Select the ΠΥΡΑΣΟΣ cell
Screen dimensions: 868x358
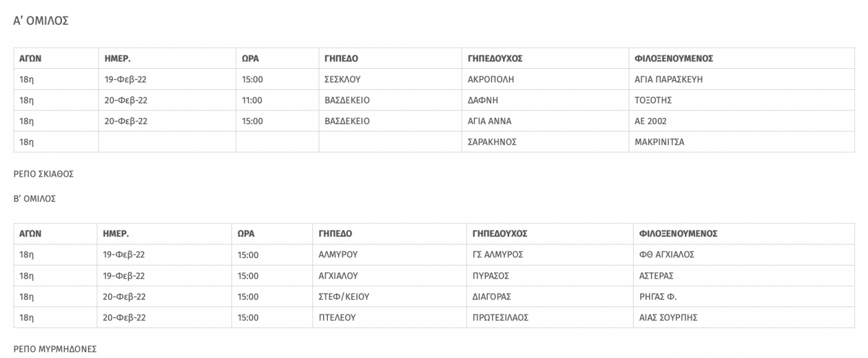549,276
